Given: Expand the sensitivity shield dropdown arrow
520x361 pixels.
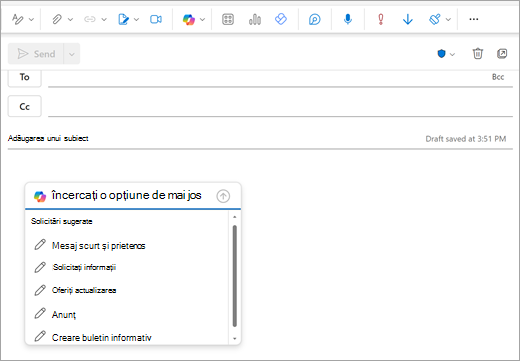Looking at the screenshot, I should coord(452,54).
